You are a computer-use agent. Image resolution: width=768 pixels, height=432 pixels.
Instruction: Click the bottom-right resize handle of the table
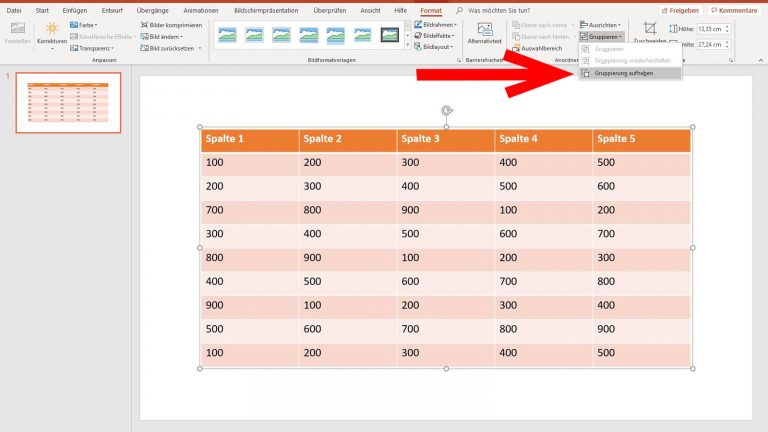click(693, 368)
